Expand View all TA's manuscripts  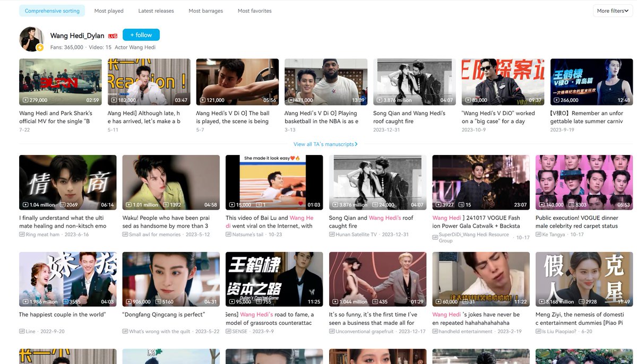click(x=325, y=144)
